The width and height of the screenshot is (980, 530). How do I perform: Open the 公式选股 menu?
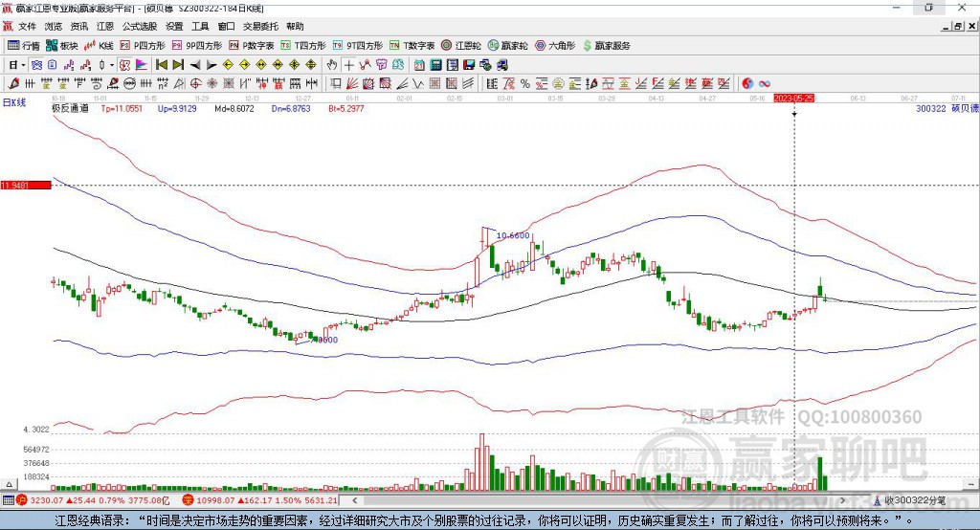[x=140, y=26]
